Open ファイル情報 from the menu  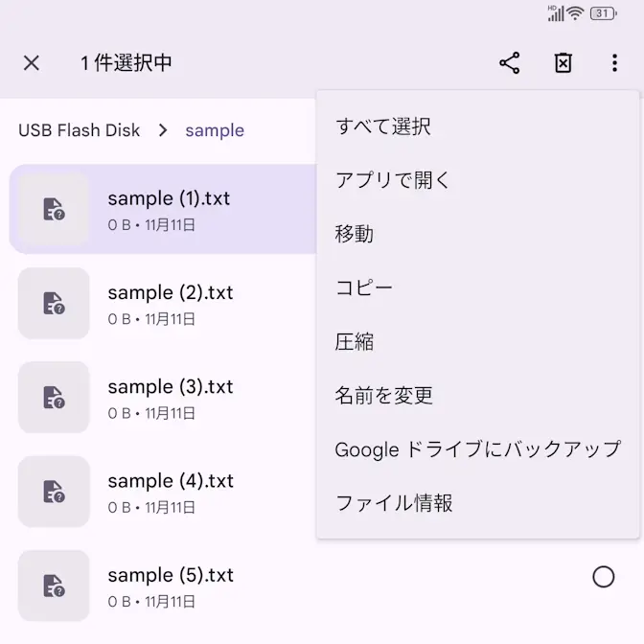pyautogui.click(x=394, y=502)
